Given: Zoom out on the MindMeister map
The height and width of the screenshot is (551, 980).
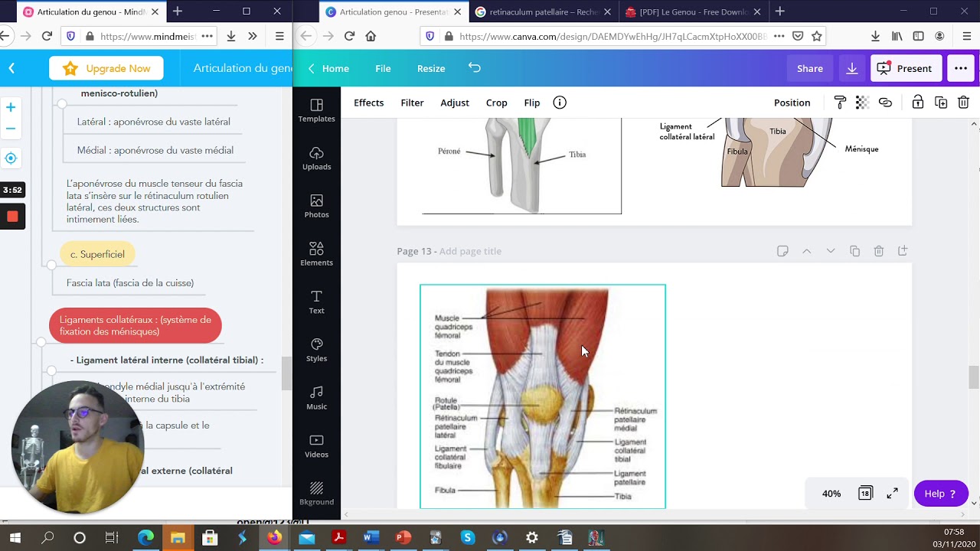Looking at the screenshot, I should [x=11, y=129].
